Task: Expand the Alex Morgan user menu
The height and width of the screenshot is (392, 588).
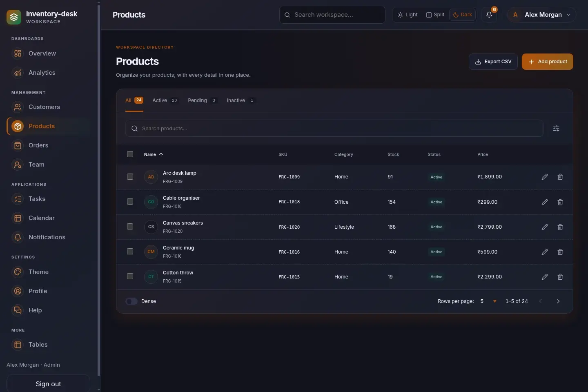Action: point(541,15)
